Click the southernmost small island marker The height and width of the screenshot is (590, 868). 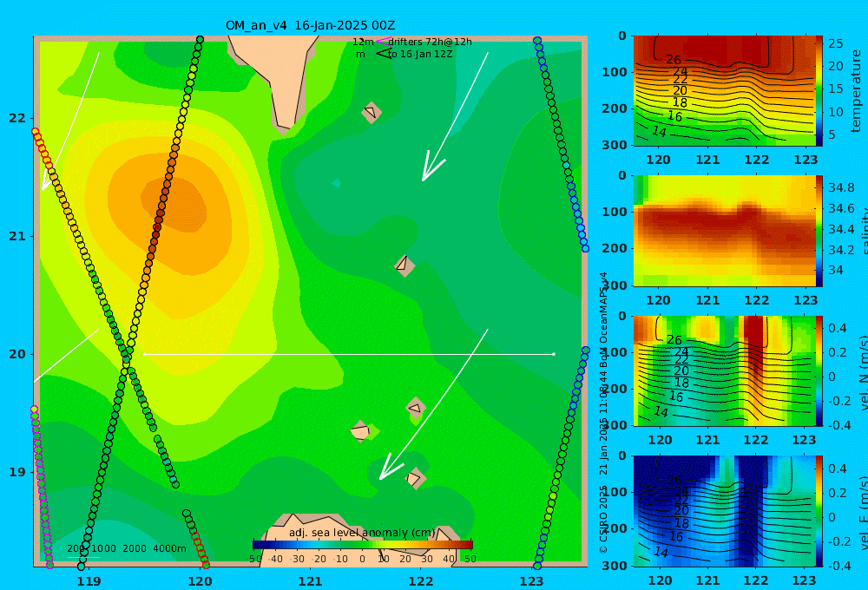pos(415,478)
